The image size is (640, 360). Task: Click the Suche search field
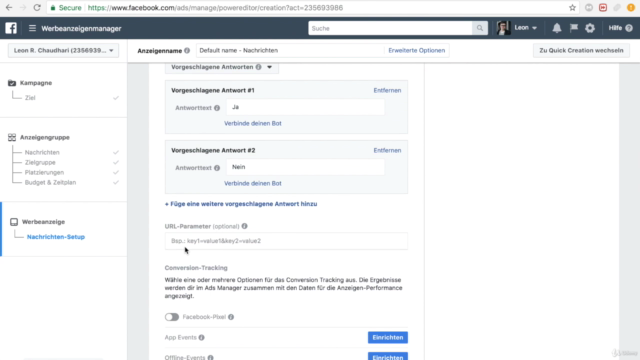(x=390, y=28)
